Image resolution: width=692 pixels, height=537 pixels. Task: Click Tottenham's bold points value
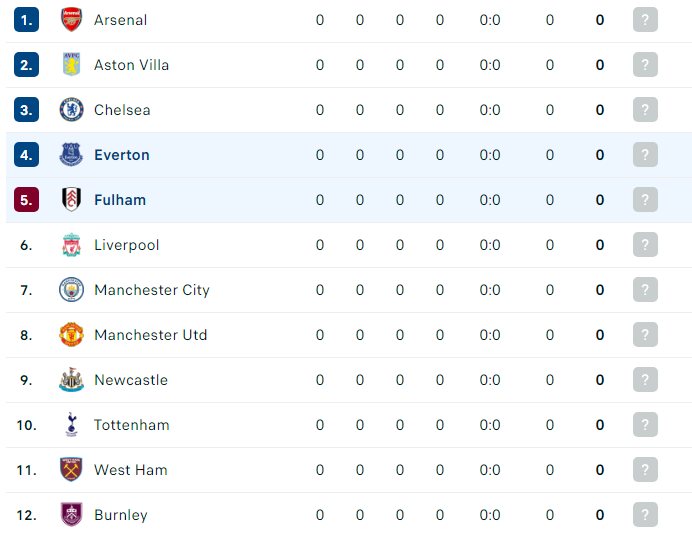pyautogui.click(x=600, y=425)
